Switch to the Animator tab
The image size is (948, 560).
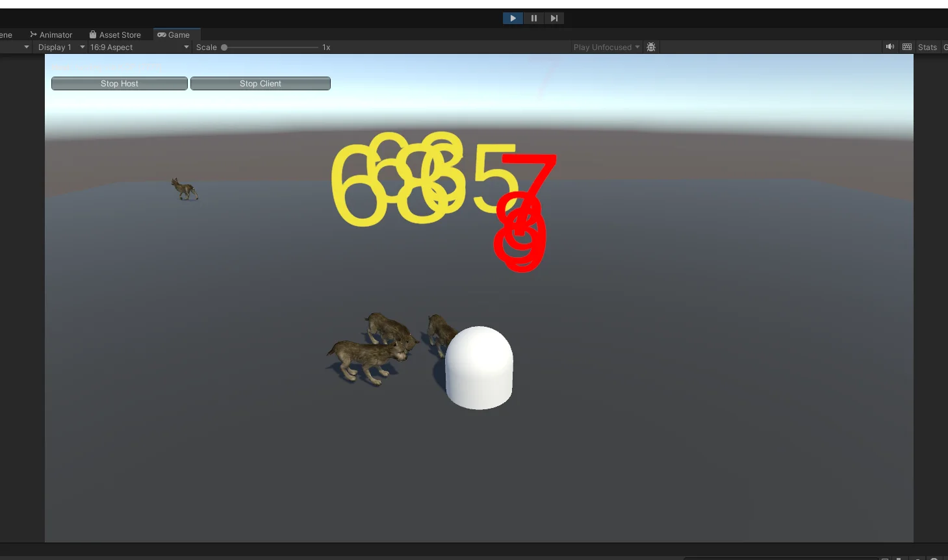pyautogui.click(x=51, y=35)
